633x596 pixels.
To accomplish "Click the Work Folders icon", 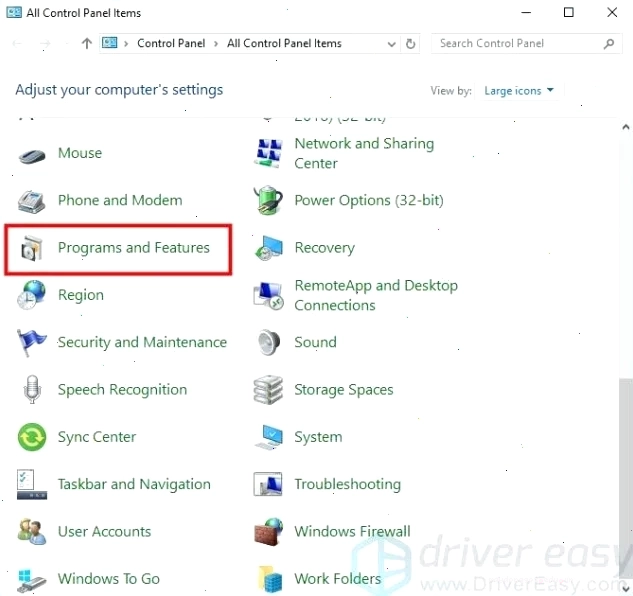I will click(x=270, y=579).
